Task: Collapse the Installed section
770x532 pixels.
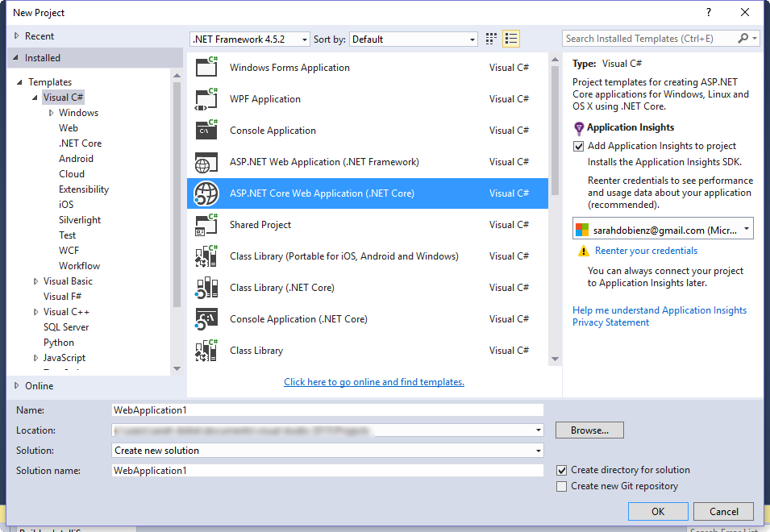Action: point(15,57)
